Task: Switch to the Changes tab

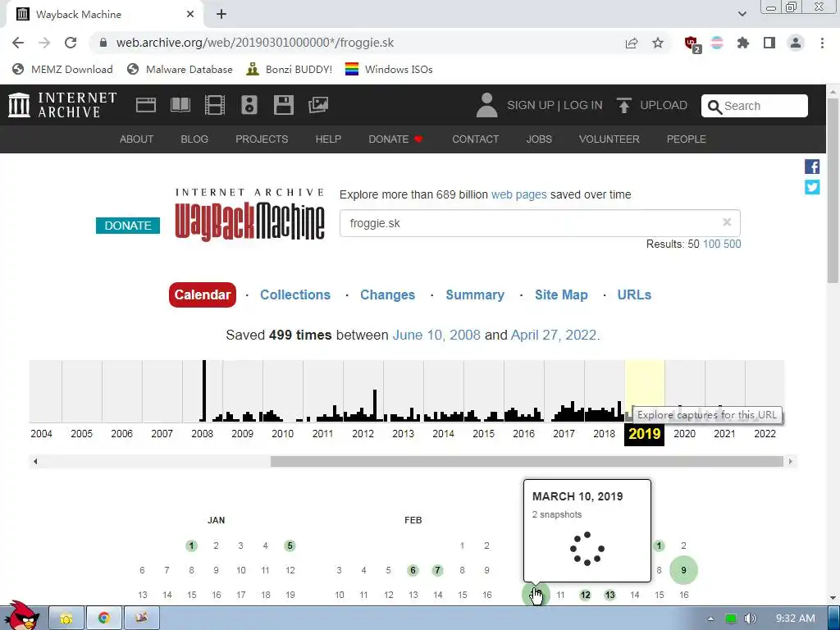Action: coord(387,294)
